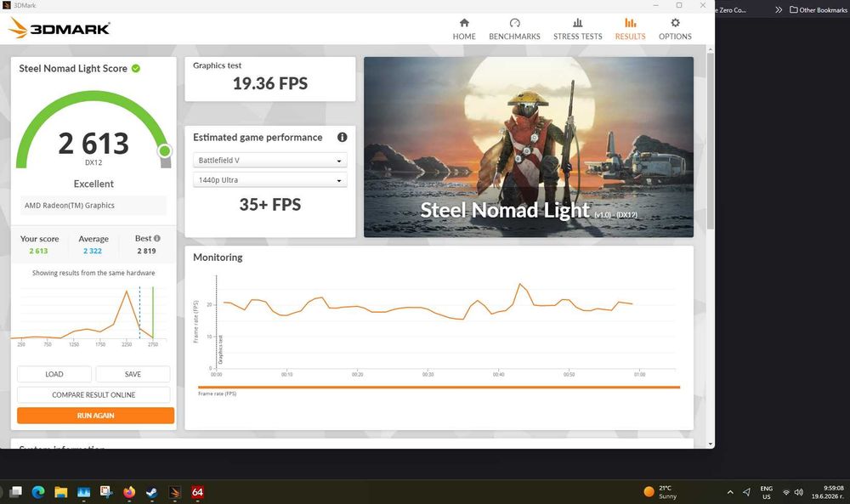Image resolution: width=850 pixels, height=504 pixels.
Task: Click the LOAD button
Action: 54,374
